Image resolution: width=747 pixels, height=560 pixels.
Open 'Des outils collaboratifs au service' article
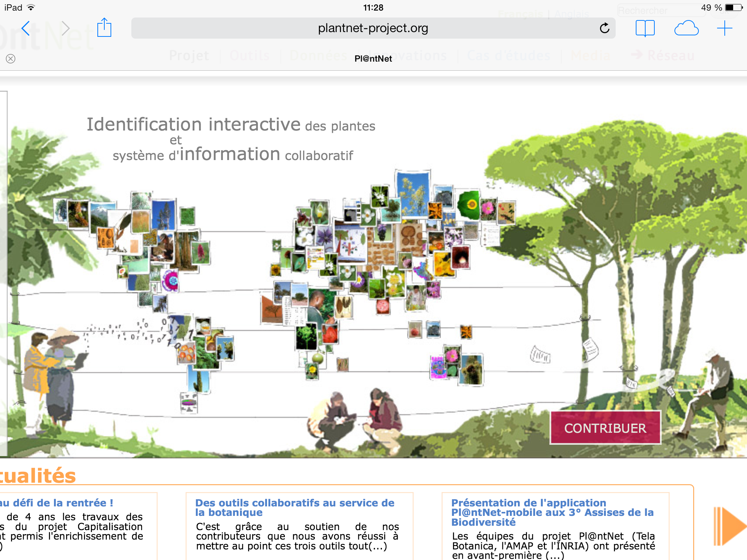click(x=295, y=507)
